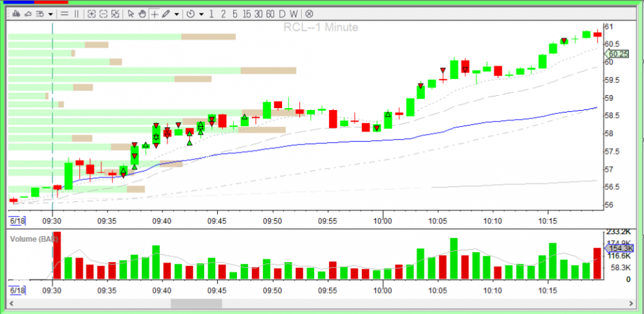This screenshot has width=644, height=314.
Task: Select the horizontal lines tool icon
Action: (x=65, y=14)
